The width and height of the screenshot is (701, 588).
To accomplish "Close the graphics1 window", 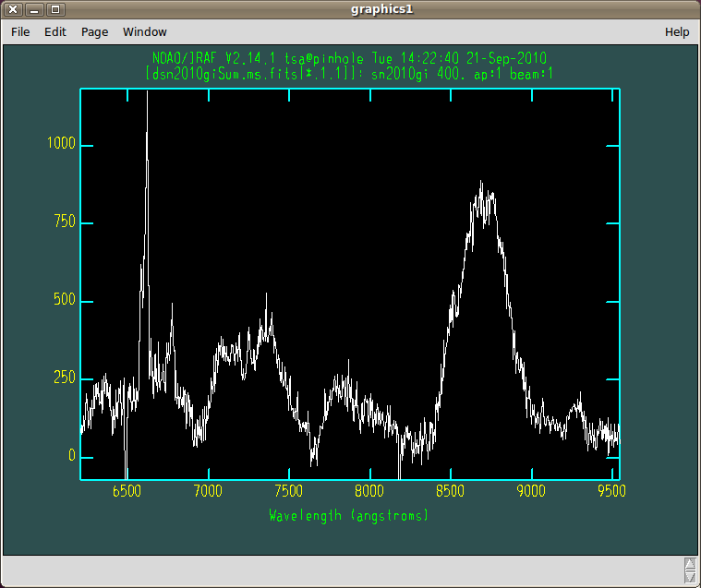I will [x=13, y=9].
